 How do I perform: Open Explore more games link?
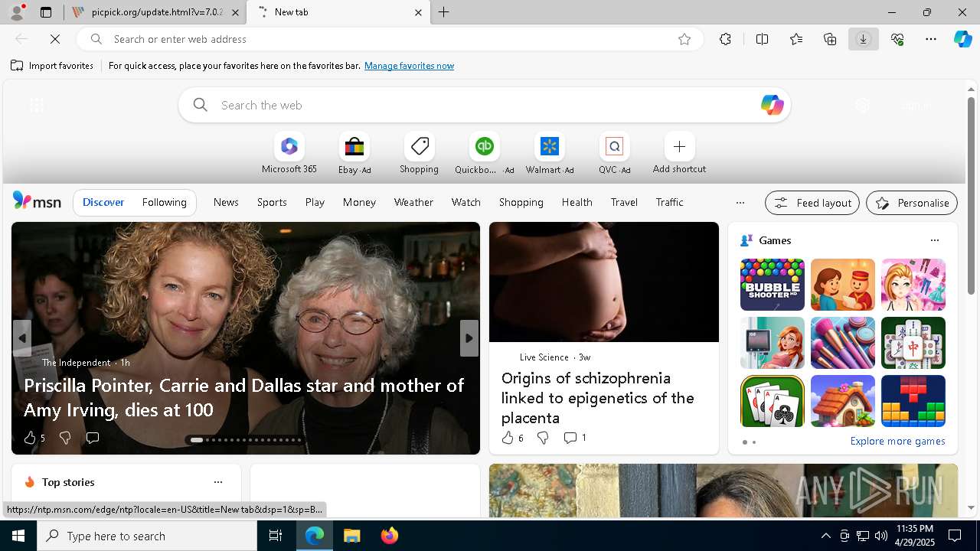pos(897,441)
